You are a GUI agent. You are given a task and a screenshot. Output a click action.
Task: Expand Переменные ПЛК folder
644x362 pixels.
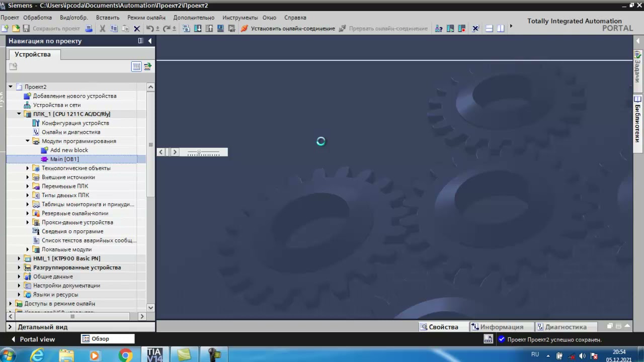point(28,187)
